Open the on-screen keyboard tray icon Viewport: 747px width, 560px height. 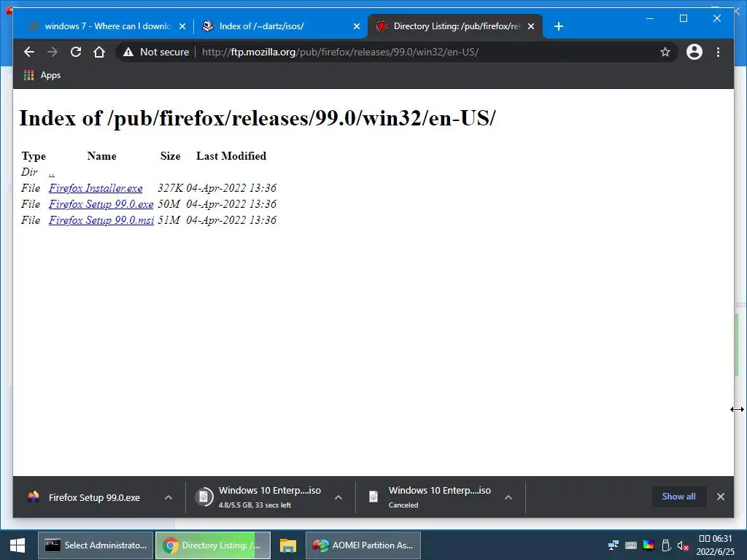(631, 545)
